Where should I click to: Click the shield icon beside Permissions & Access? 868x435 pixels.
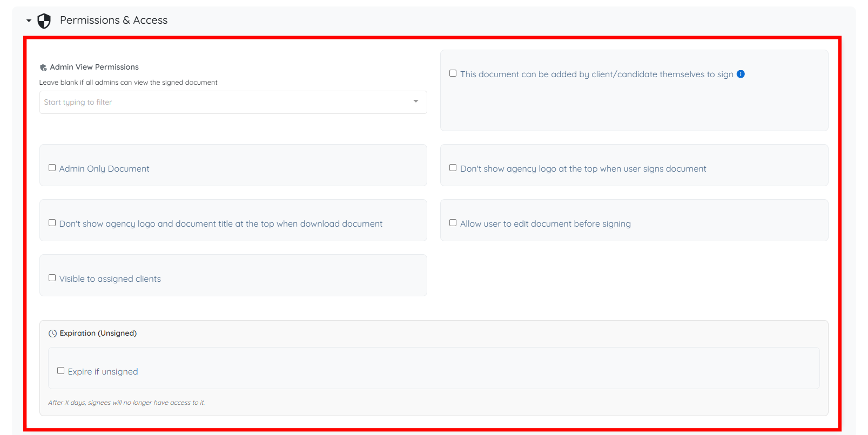[44, 21]
